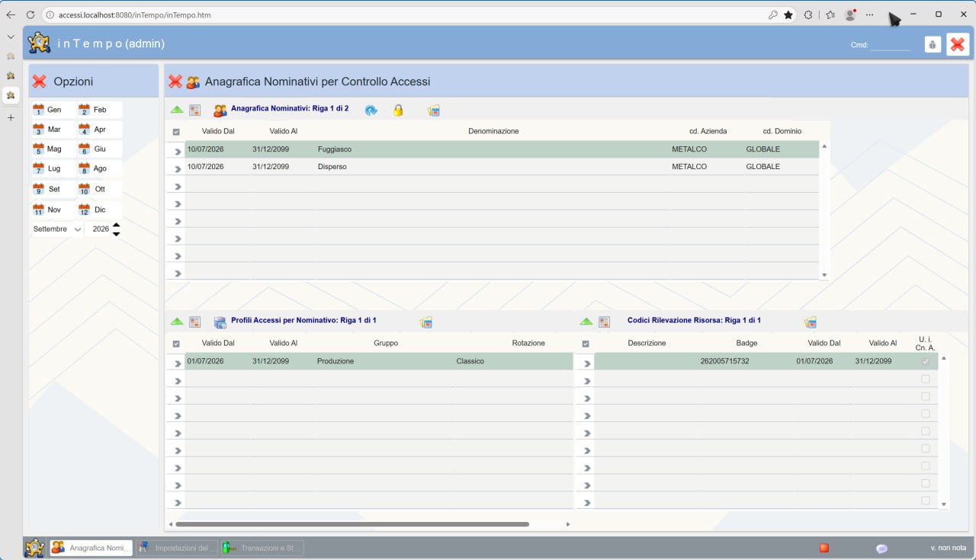The image size is (976, 560).
Task: Click the folder icon in Anagrafica Nominativi toolbar
Action: tap(434, 110)
